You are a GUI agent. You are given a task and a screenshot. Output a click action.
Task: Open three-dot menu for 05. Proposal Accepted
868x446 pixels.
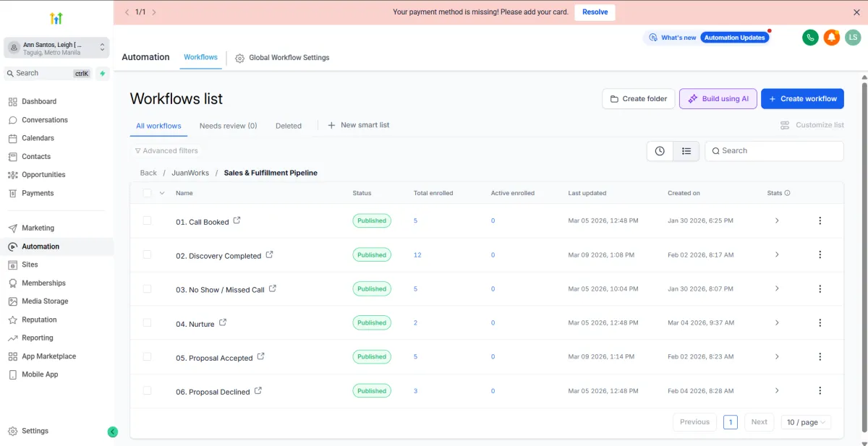[820, 356]
